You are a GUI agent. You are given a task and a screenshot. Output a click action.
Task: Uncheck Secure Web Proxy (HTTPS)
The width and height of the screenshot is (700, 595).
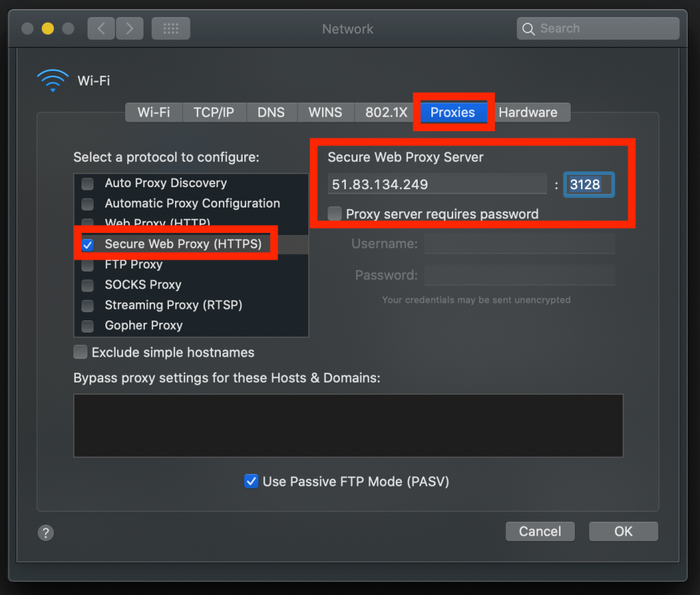pyautogui.click(x=88, y=245)
